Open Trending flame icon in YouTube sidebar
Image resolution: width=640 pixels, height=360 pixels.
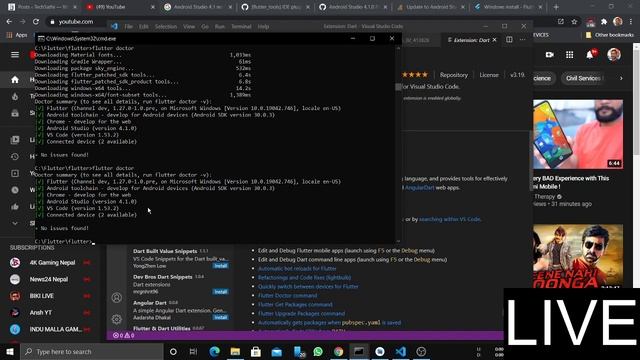click(x=15, y=96)
